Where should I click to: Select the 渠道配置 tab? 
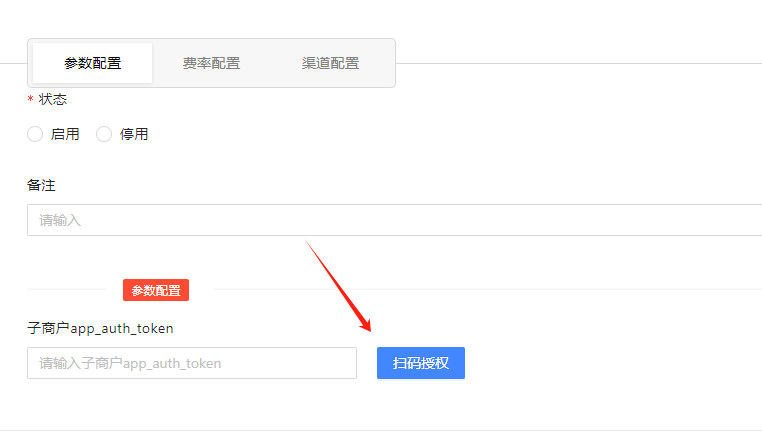(330, 63)
